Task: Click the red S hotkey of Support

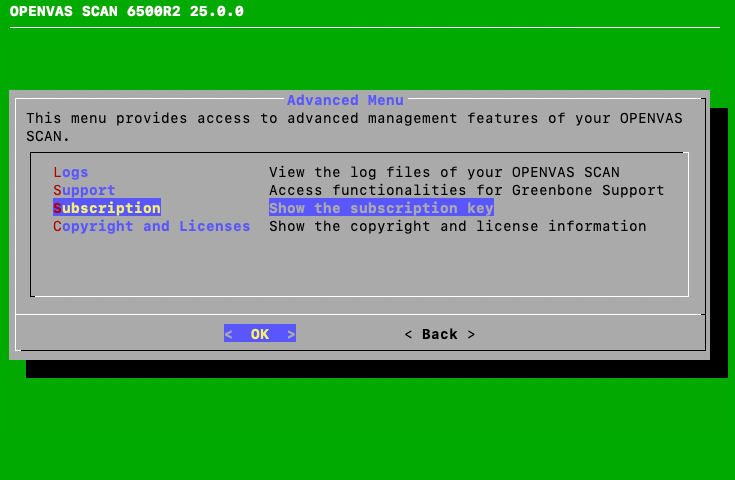Action: point(57,190)
